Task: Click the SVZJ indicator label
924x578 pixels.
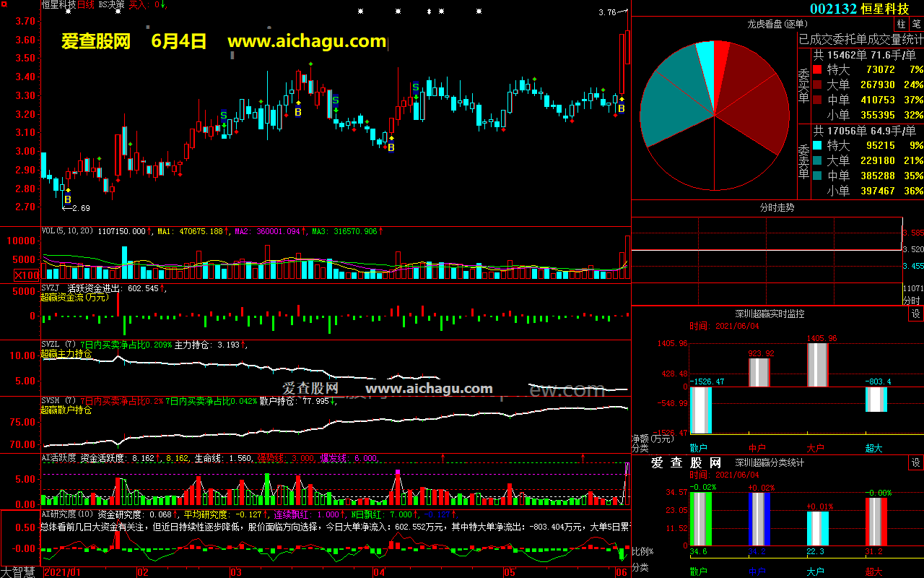Action: [51, 288]
